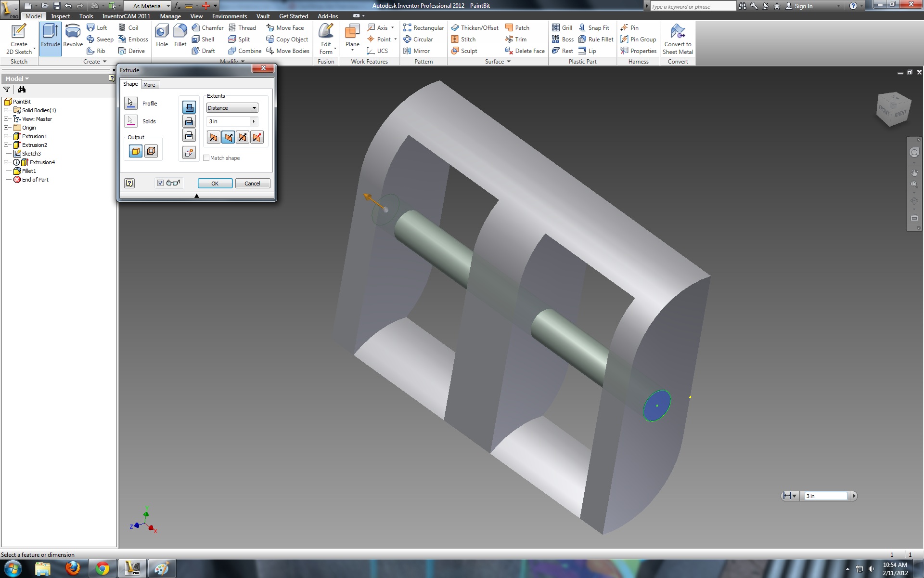Click Autodesk Inventor taskbar icon
This screenshot has height=578, width=924.
[132, 569]
